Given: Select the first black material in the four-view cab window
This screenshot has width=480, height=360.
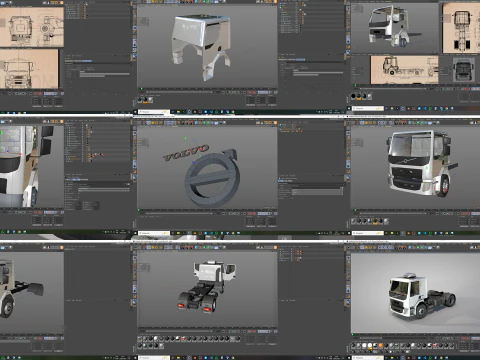Looking at the screenshot, I should pos(353,96).
